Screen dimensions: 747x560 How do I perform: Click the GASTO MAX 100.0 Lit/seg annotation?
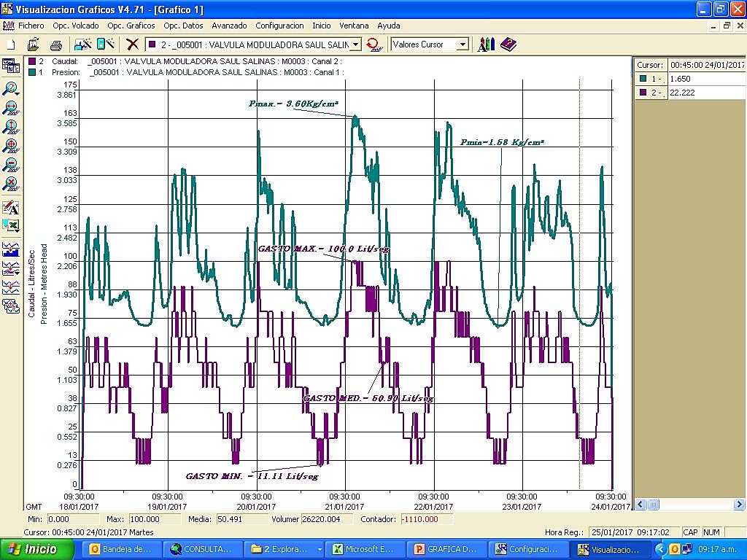[x=324, y=249]
